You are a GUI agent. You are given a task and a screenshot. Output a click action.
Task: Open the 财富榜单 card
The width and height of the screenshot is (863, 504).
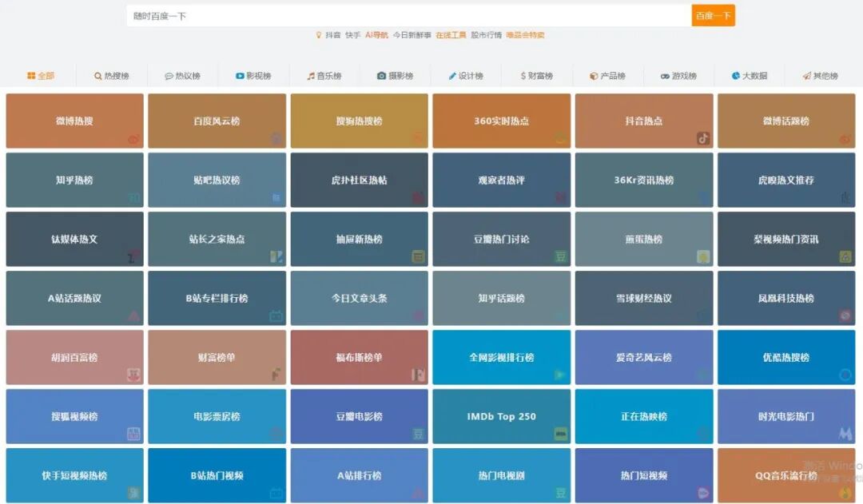(217, 357)
